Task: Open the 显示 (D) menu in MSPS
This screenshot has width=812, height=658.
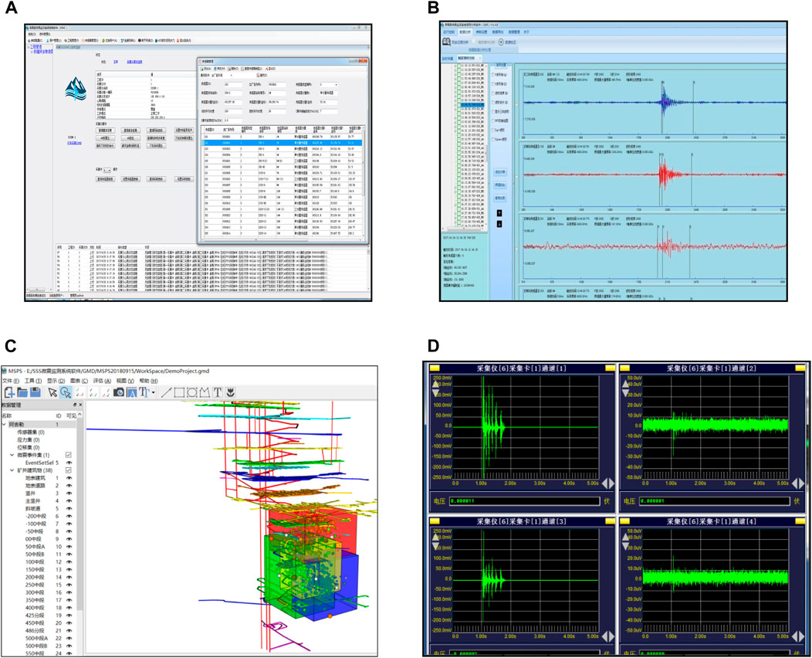Action: tap(56, 381)
